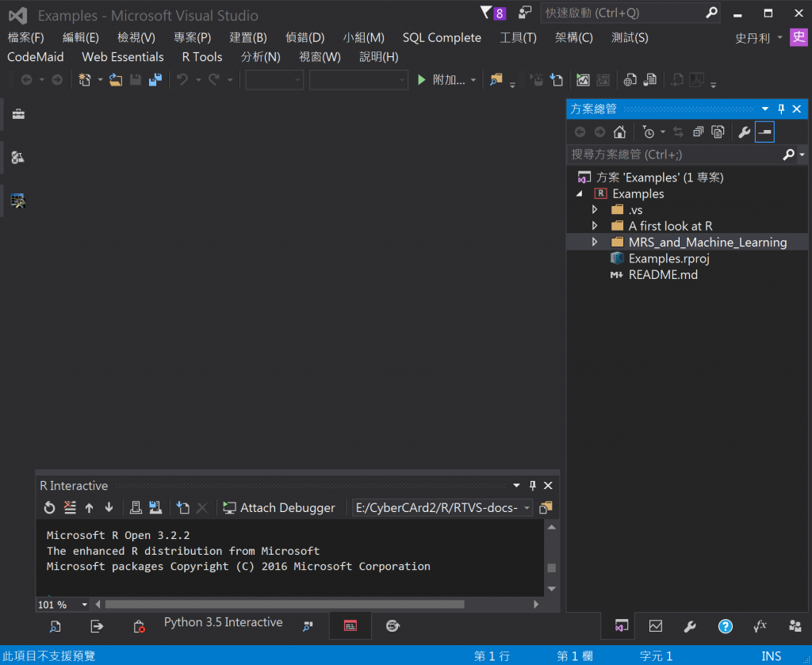Click the notifications flag icon

(486, 12)
